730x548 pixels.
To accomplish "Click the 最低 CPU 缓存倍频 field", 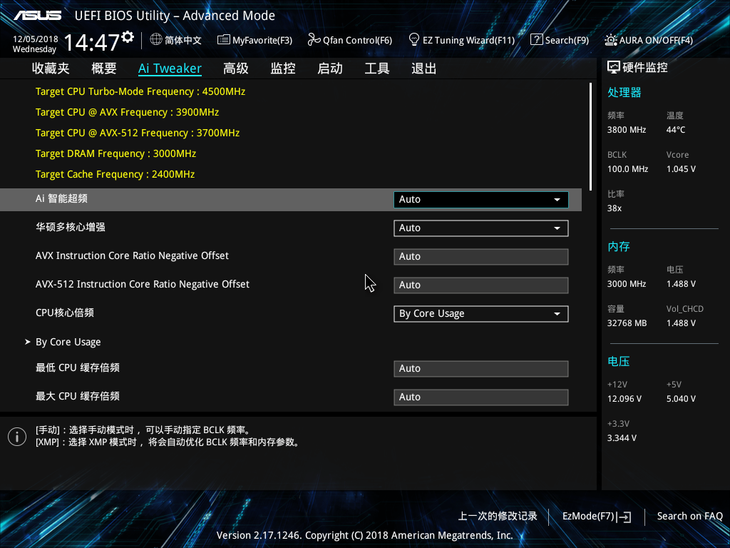I will [x=480, y=369].
